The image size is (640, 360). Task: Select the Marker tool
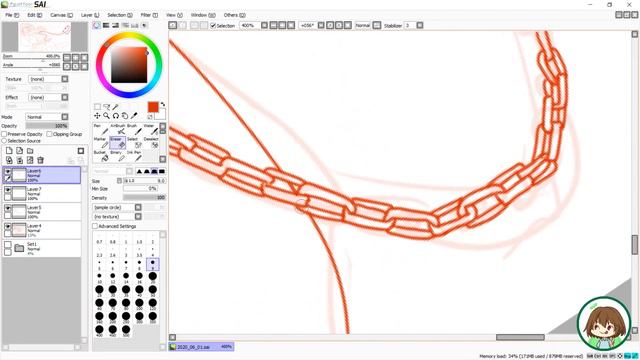click(100, 143)
